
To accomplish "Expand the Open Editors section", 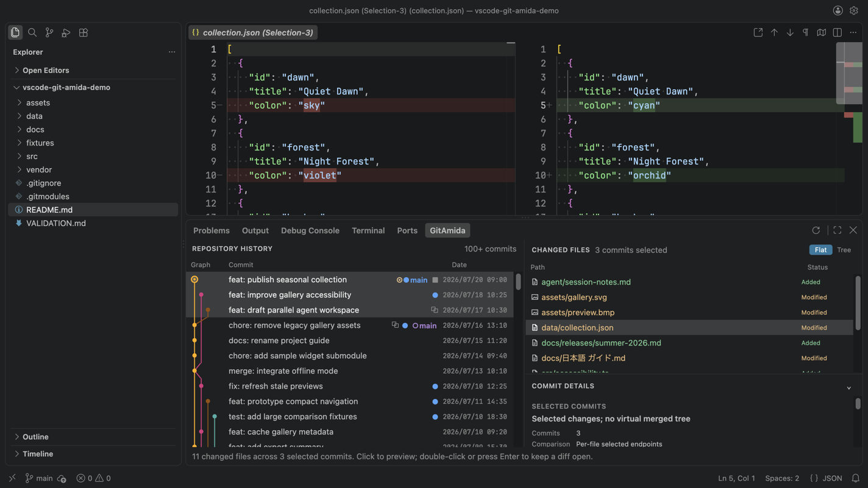I will pos(93,70).
